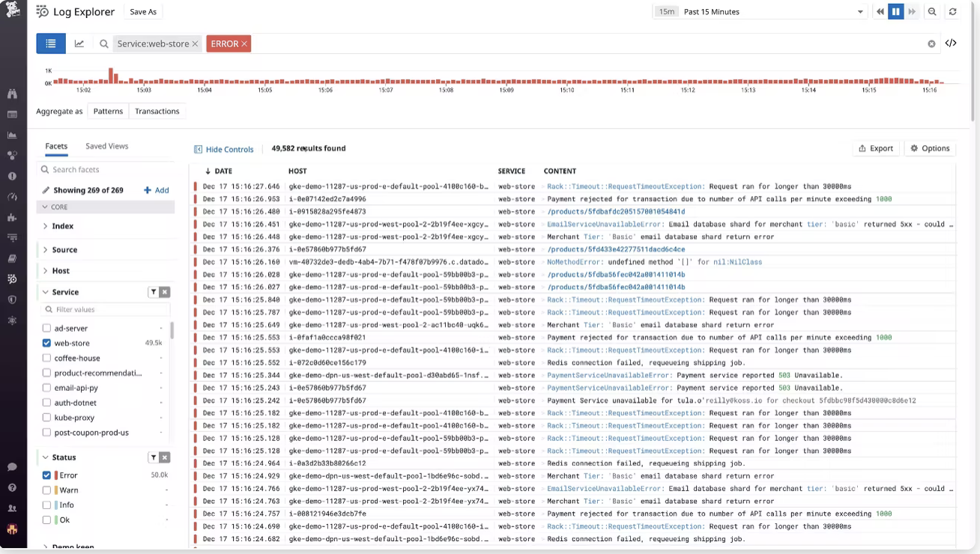Check the kube-proxy service checkbox
The width and height of the screenshot is (980, 554).
coord(46,418)
